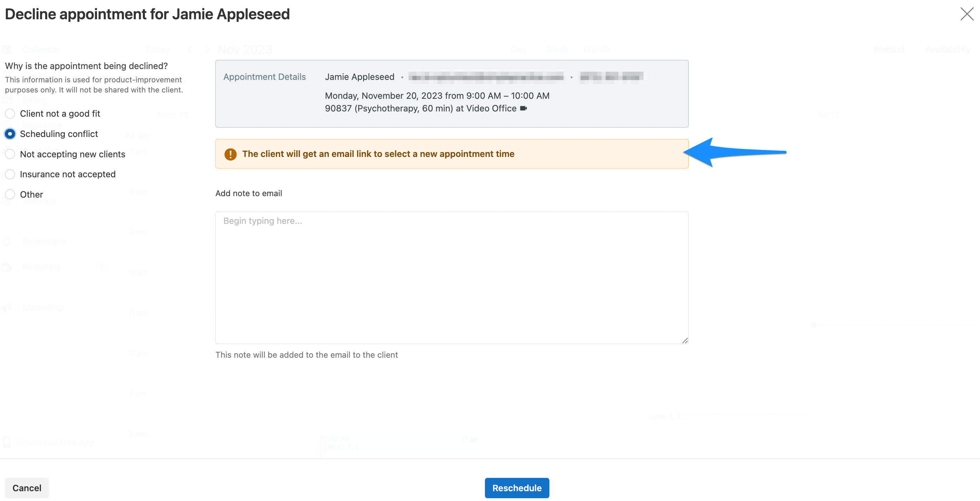This screenshot has width=980, height=501.
Task: Click the Insurance sidebar icon
Action: coord(7,125)
